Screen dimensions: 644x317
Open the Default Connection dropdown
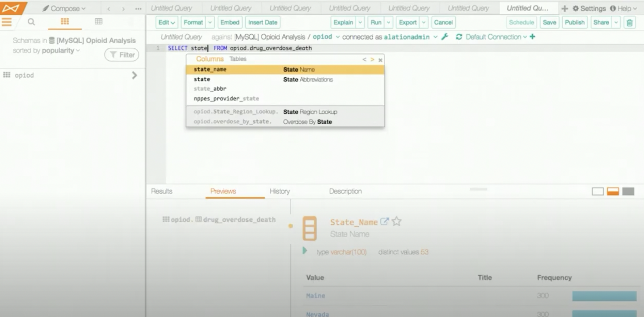[x=496, y=37]
